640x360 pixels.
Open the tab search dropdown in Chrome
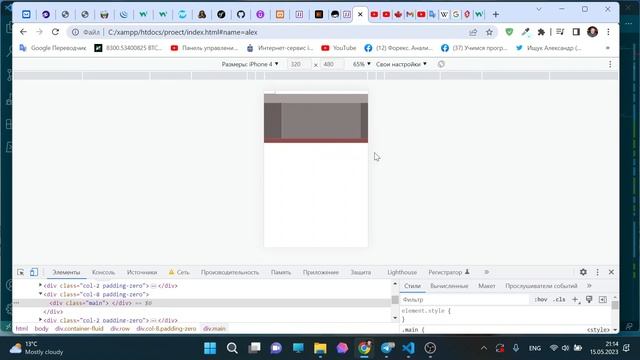coord(539,9)
